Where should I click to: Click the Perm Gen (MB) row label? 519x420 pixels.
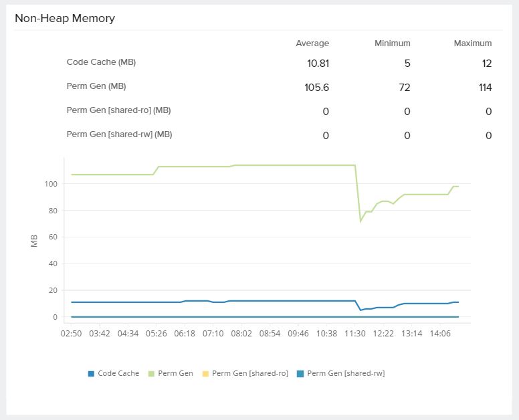[x=96, y=86]
